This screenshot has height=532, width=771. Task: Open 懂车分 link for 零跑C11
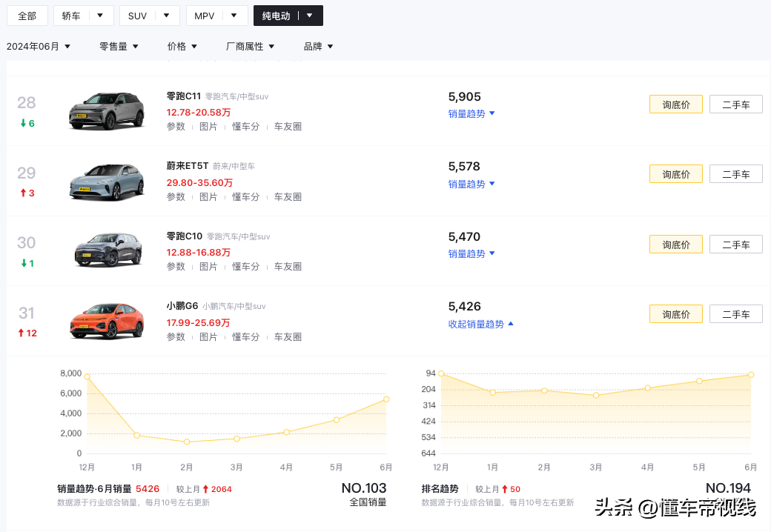point(245,127)
